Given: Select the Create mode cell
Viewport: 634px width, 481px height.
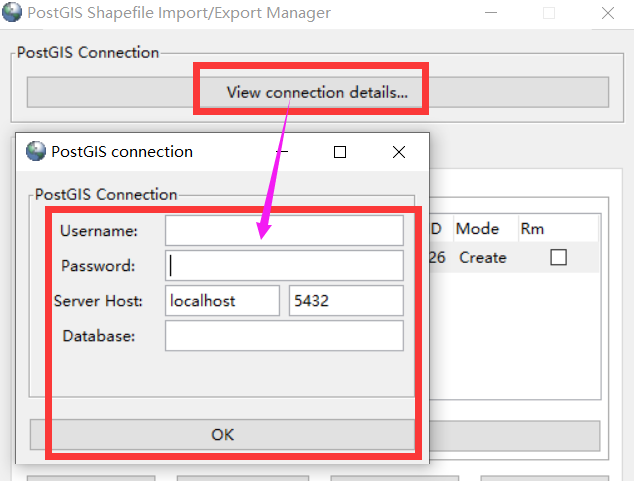Looking at the screenshot, I should click(483, 257).
